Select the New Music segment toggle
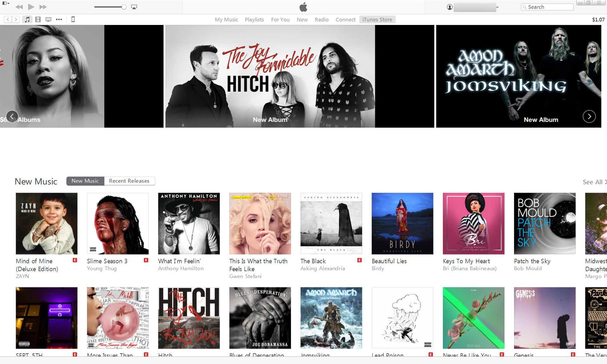The width and height of the screenshot is (607, 364). pos(85,181)
